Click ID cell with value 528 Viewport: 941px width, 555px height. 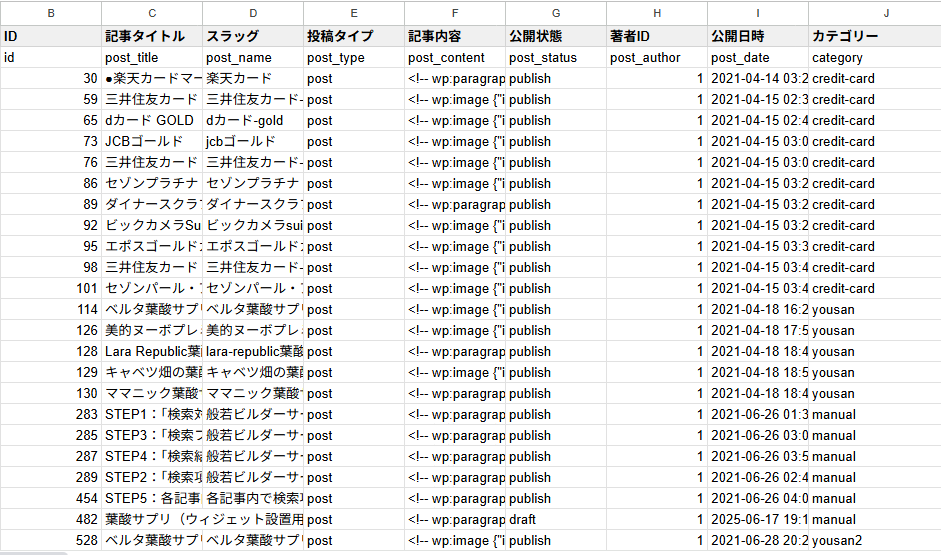[51, 541]
